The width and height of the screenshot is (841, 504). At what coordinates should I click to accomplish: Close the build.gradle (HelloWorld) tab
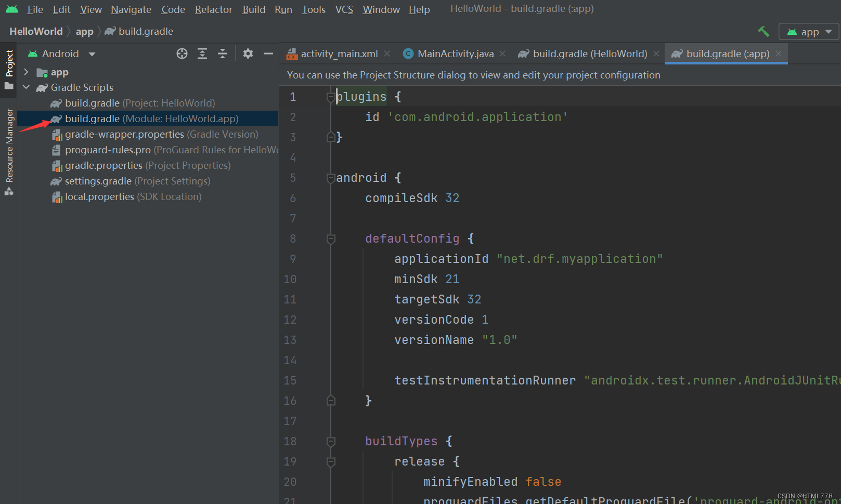pos(656,54)
